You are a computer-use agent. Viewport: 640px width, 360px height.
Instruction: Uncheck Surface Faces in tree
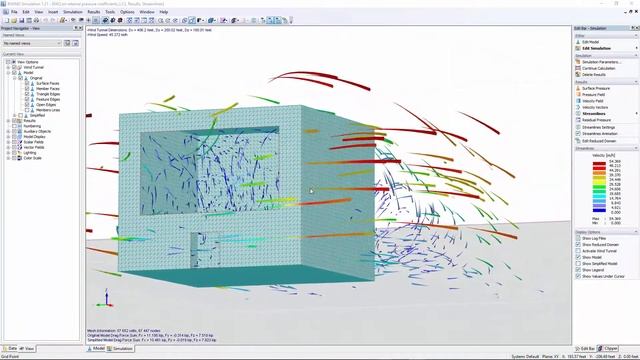coord(27,83)
